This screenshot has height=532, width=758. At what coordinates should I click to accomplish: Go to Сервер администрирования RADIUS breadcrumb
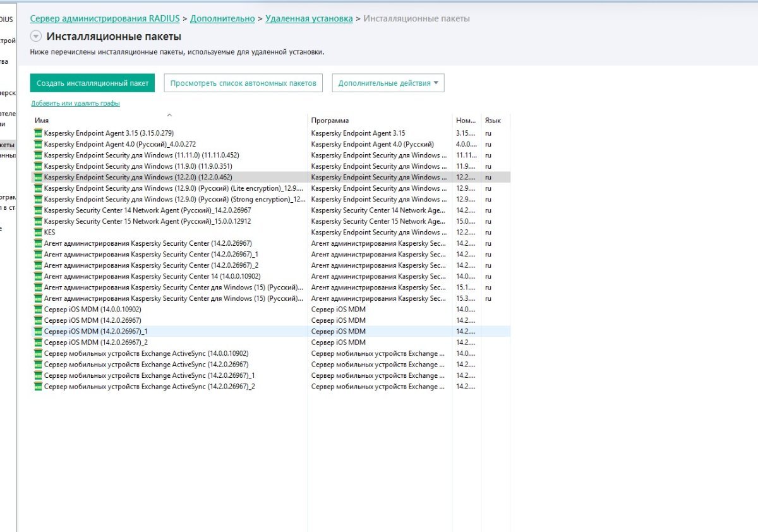[105, 19]
